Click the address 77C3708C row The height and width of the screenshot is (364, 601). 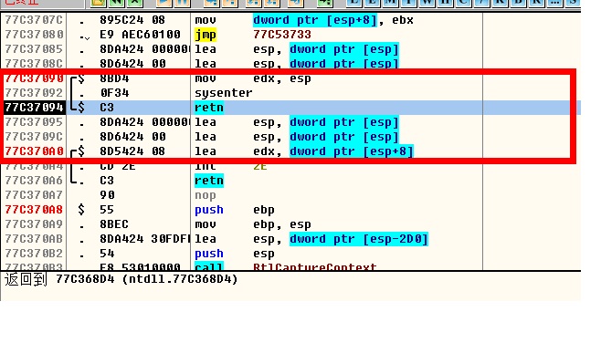tap(34, 64)
